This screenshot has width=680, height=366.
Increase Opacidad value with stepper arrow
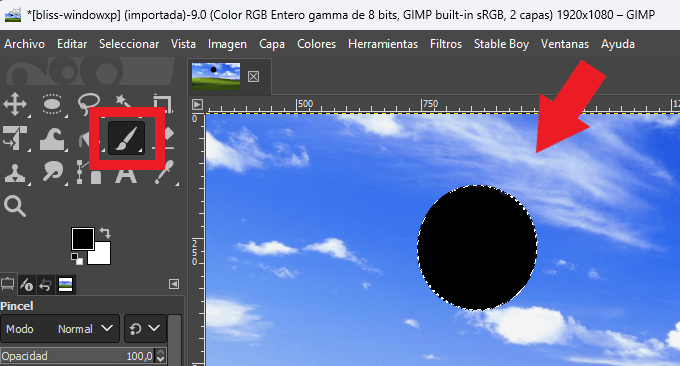tap(161, 353)
